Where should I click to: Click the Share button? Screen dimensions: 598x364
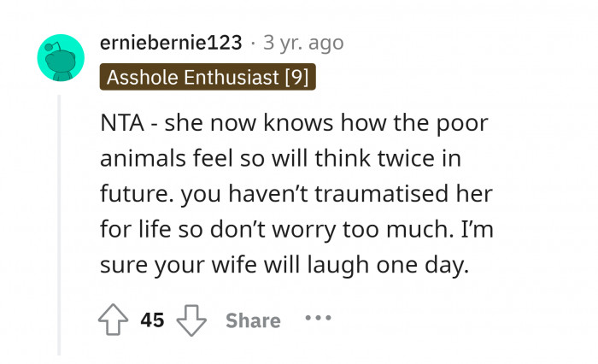253,320
